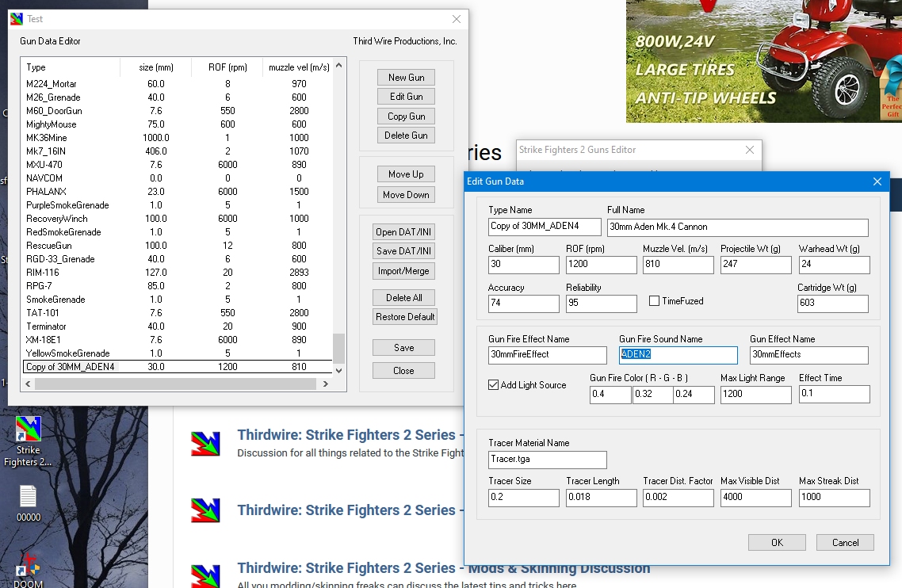Uncheck the Add Light Source checkbox
902x588 pixels.
pos(493,385)
